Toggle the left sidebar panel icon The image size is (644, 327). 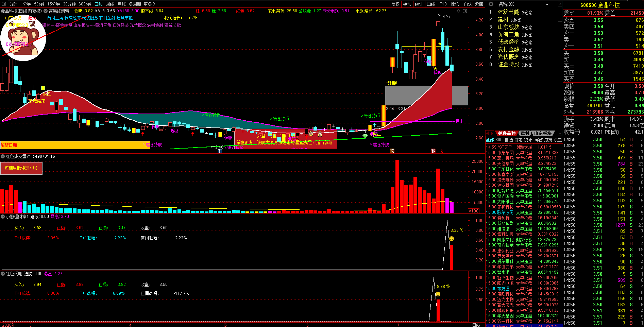3,4
